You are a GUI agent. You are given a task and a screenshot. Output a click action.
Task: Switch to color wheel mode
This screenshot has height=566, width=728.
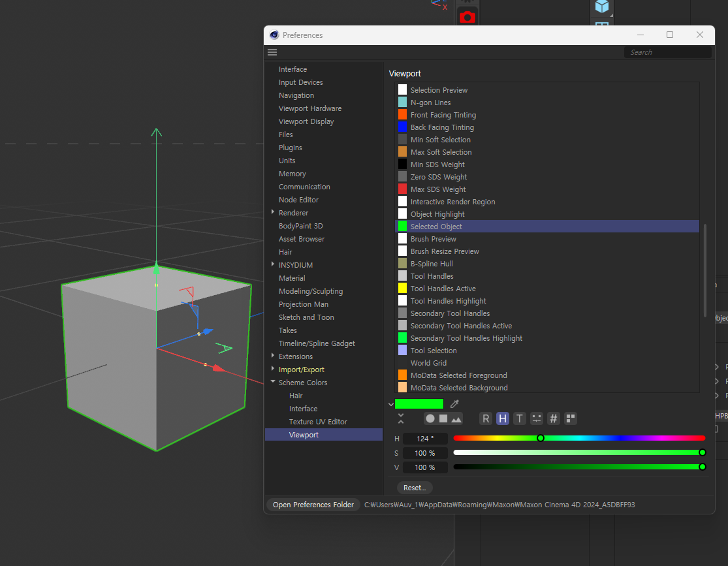(430, 418)
